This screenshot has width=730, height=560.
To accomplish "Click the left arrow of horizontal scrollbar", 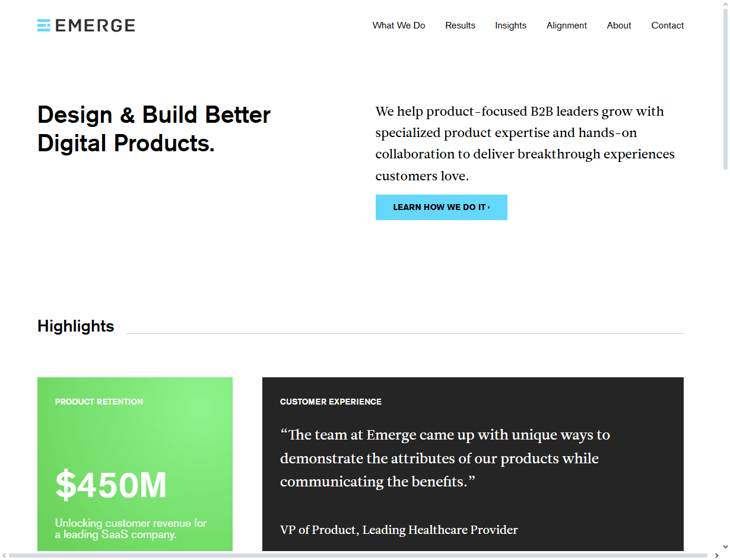I will click(x=4, y=555).
